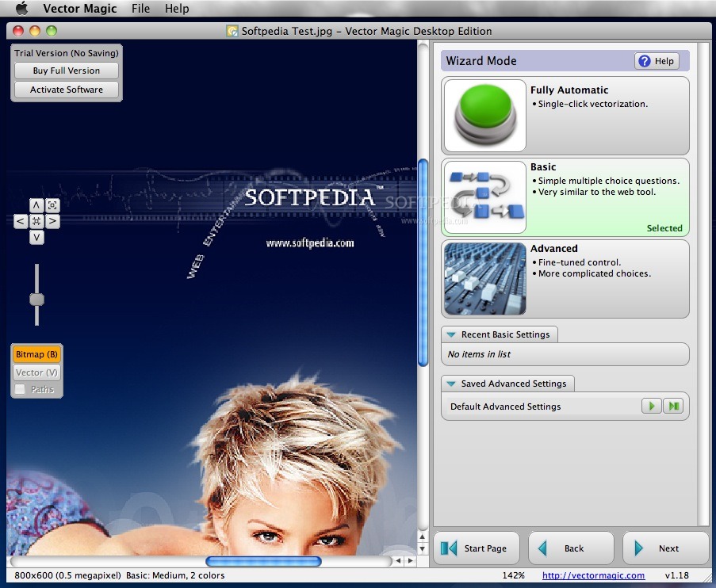Switch view to Vector (V)
716x588 pixels.
pyautogui.click(x=36, y=372)
